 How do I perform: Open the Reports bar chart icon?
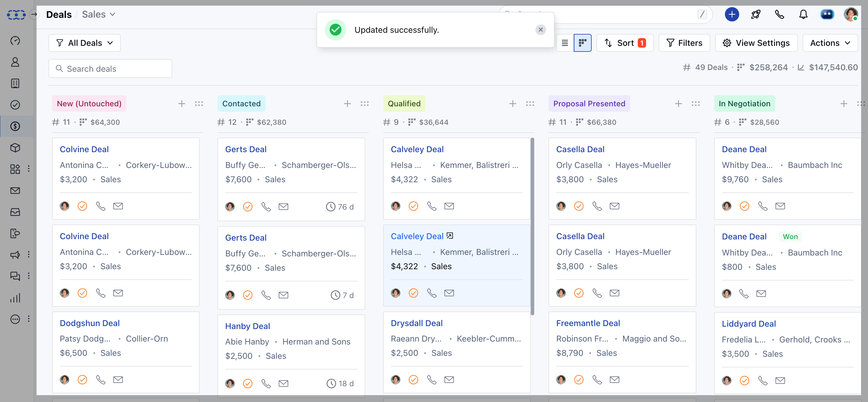point(15,298)
